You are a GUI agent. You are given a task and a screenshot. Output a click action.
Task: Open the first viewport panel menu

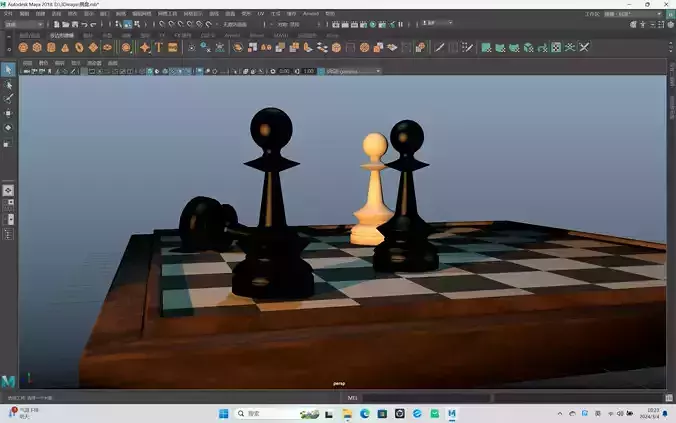[27, 63]
